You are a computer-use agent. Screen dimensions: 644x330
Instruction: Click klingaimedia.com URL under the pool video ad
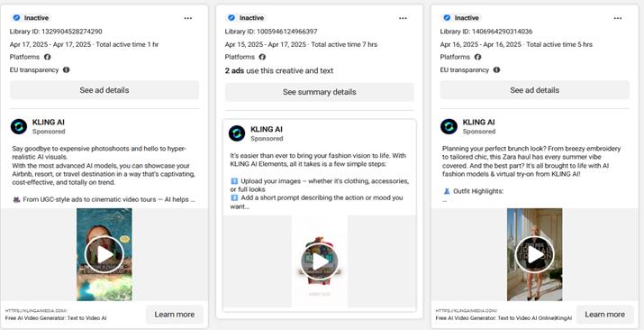[36, 311]
